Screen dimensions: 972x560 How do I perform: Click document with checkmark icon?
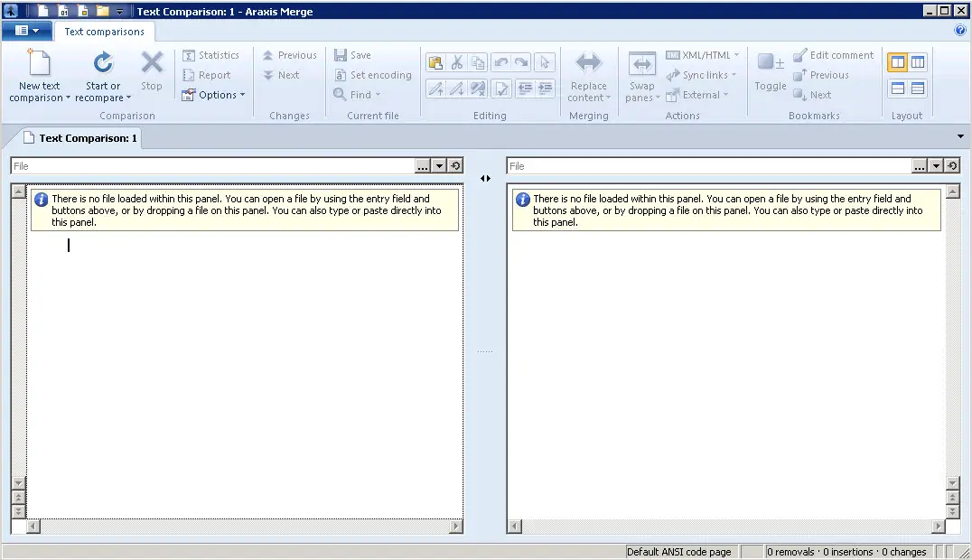(500, 89)
